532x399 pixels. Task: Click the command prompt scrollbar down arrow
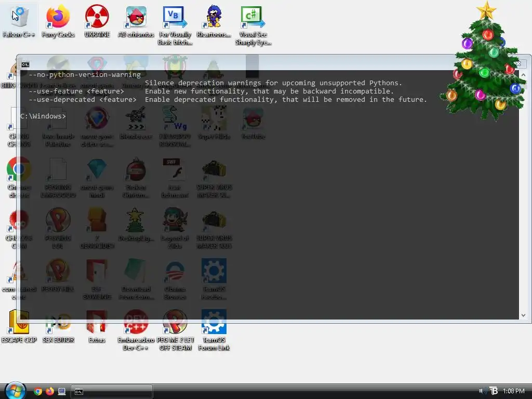tap(523, 315)
